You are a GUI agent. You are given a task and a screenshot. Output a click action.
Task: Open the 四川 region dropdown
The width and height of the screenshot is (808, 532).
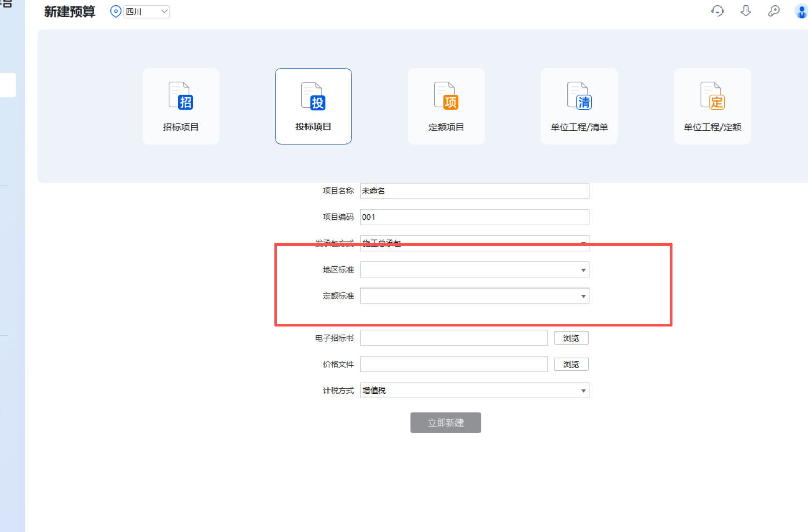point(147,11)
